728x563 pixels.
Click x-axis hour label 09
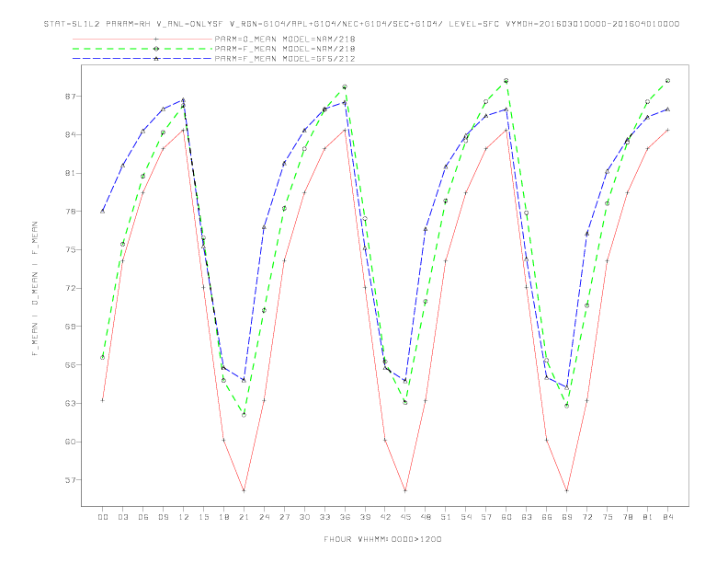tap(163, 517)
